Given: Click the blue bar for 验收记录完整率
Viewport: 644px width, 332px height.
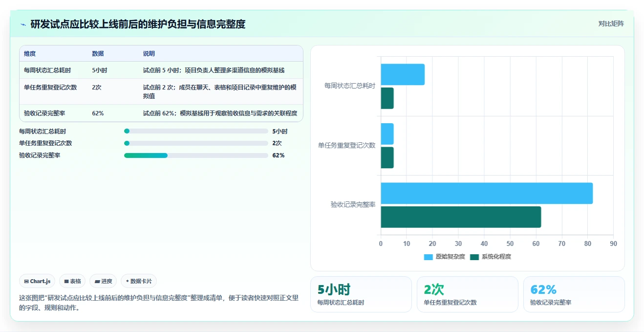Looking at the screenshot, I should tap(487, 193).
